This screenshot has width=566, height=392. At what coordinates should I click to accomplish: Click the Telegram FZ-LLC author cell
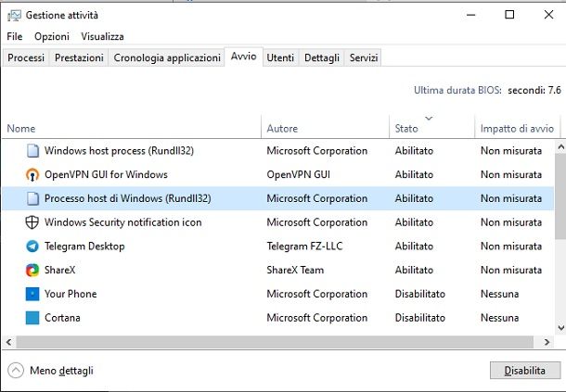304,247
